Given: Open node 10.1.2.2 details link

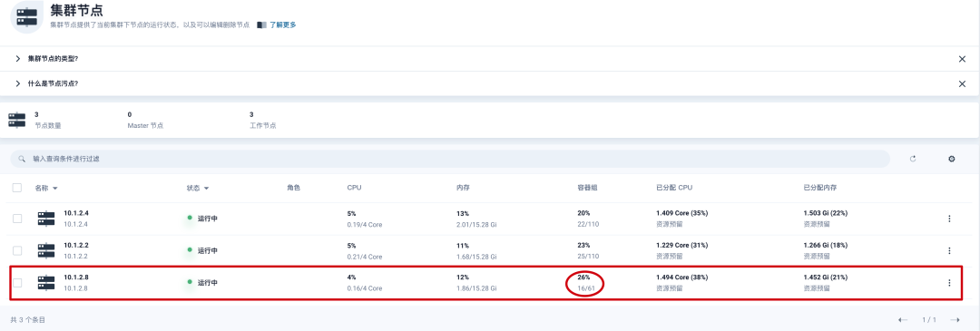Looking at the screenshot, I should point(75,246).
